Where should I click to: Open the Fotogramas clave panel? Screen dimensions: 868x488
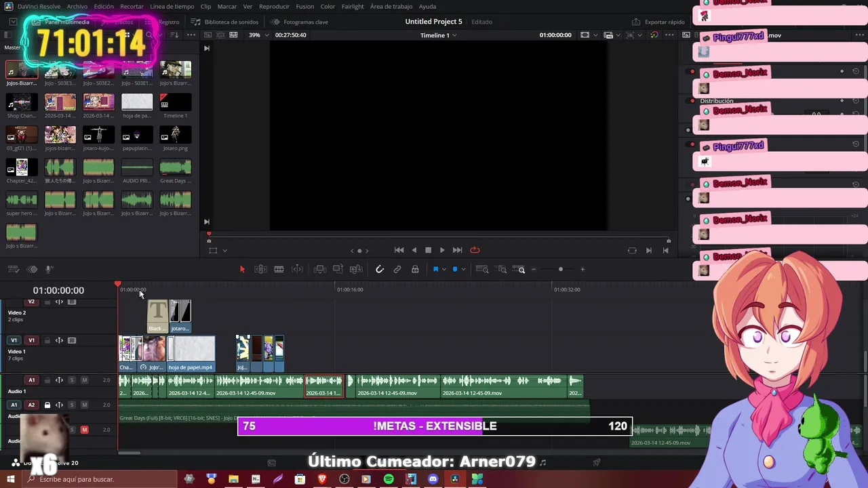pos(300,22)
